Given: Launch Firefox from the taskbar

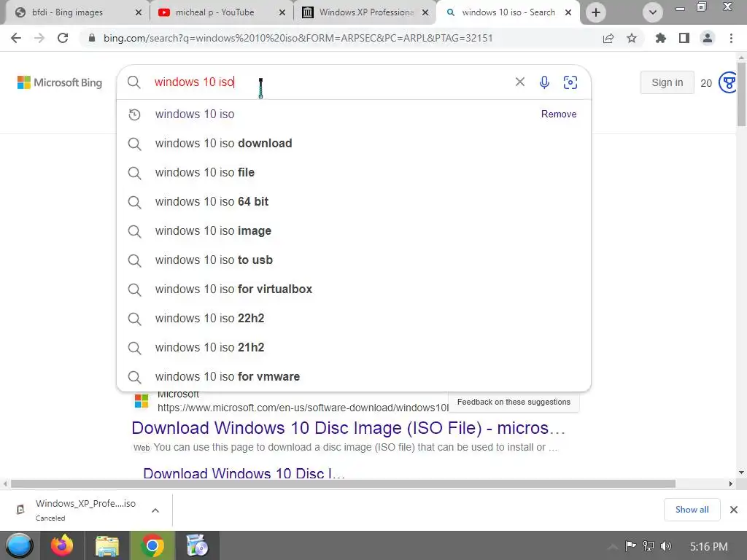Looking at the screenshot, I should point(63,545).
